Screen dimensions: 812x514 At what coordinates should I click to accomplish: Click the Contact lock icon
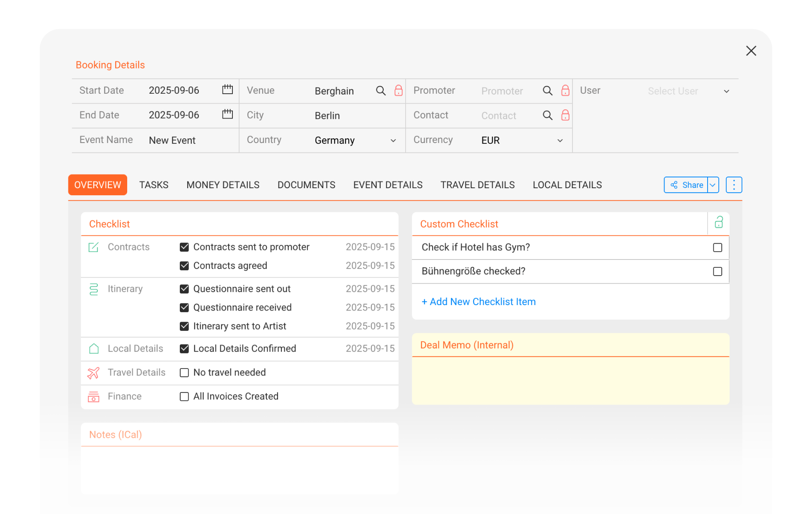point(565,115)
